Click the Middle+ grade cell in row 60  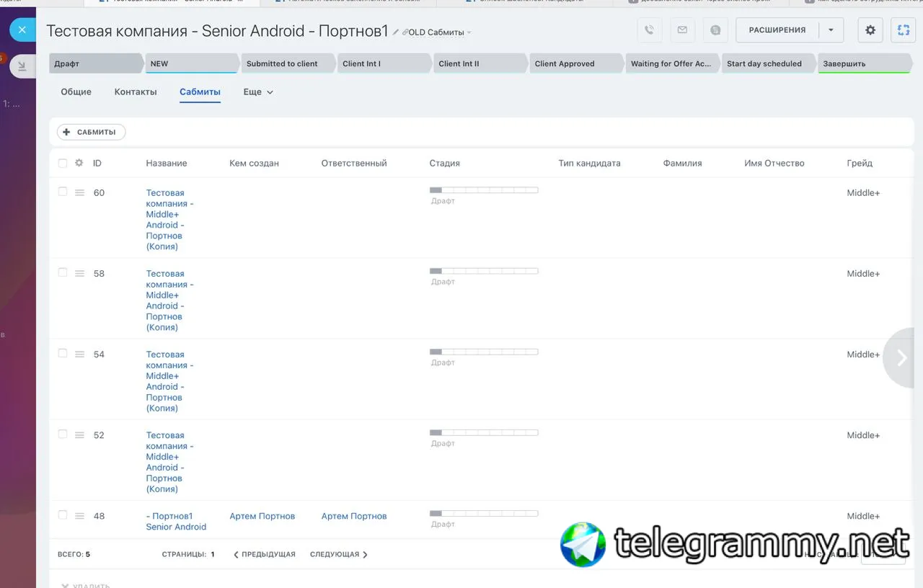tap(863, 193)
